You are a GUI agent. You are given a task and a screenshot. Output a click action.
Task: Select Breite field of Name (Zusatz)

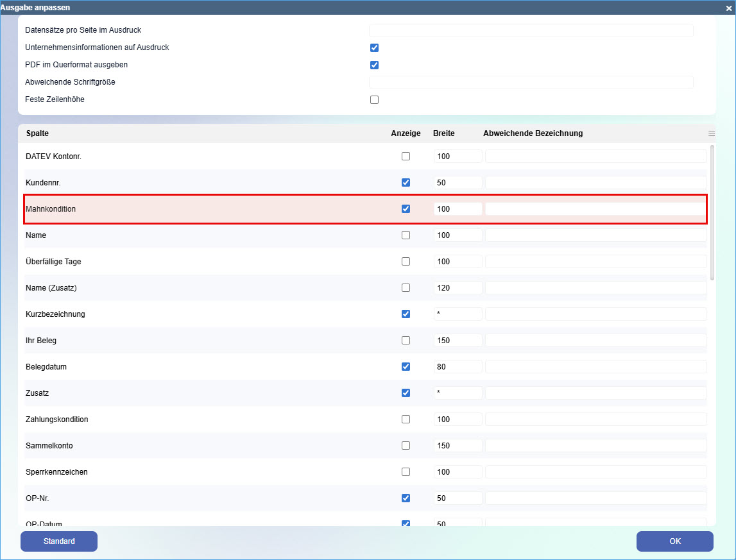point(458,287)
